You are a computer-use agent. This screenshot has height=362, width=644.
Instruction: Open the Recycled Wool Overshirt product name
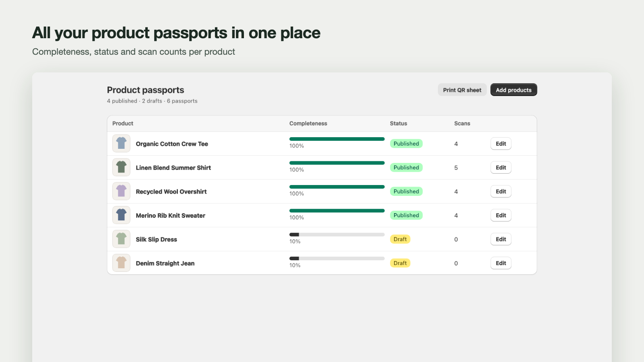click(171, 191)
